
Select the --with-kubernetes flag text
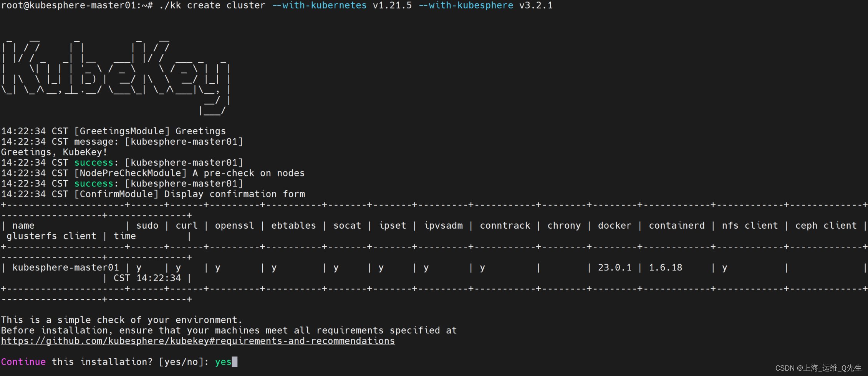[x=319, y=5]
